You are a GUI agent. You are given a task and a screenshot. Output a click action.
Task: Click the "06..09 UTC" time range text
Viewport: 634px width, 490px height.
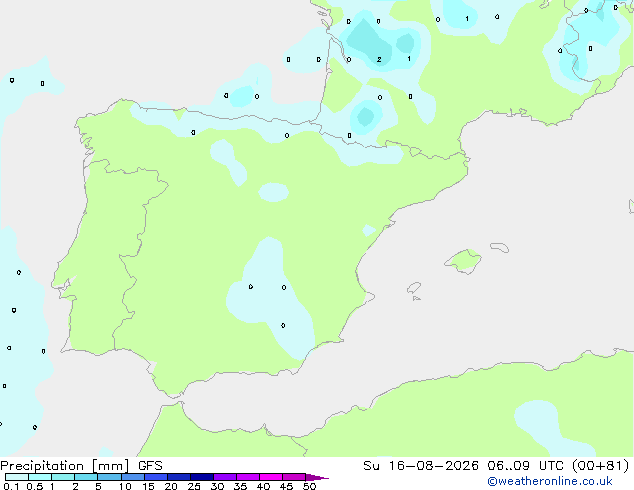pyautogui.click(x=525, y=466)
